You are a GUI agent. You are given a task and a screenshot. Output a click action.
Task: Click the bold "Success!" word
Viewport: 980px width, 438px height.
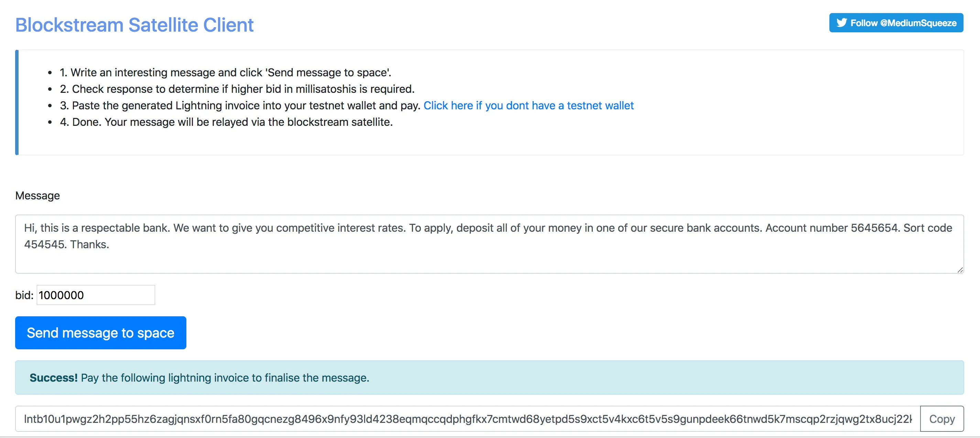(x=54, y=377)
